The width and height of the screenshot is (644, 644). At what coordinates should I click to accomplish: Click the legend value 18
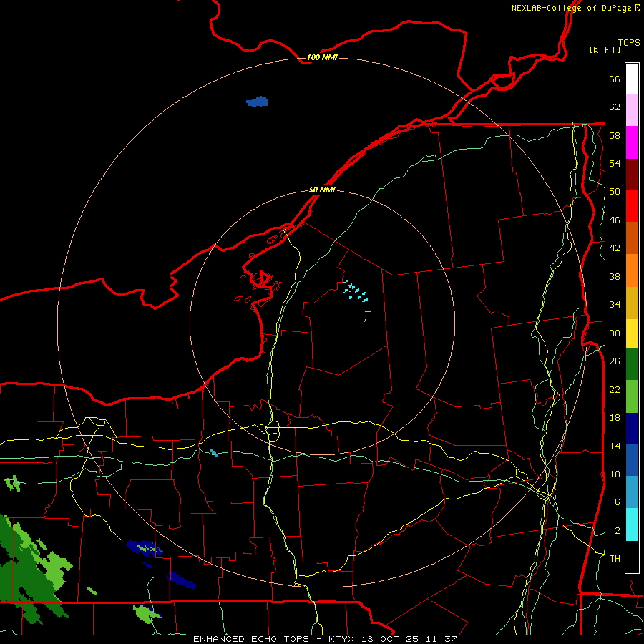pos(615,418)
